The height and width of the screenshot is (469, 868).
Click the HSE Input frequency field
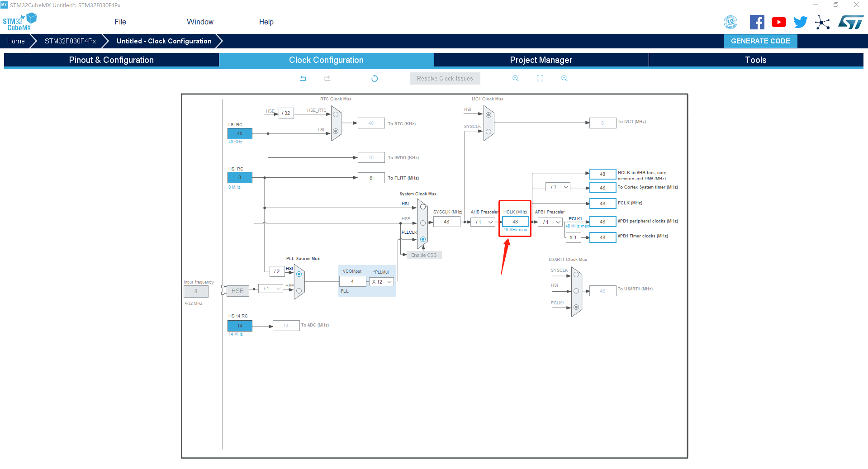pos(196,291)
